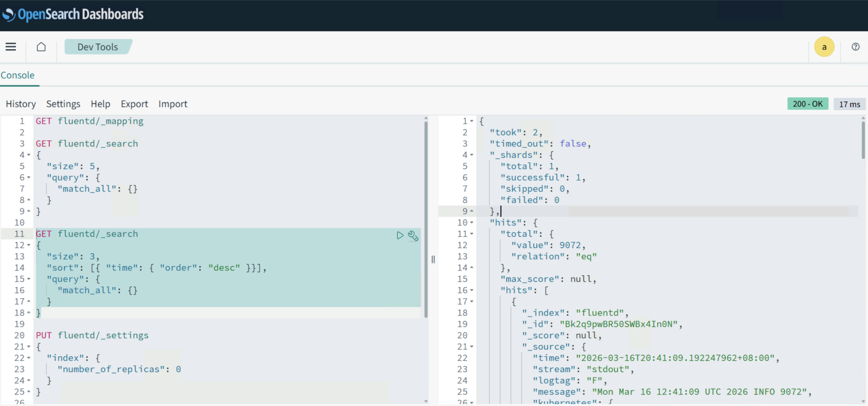The width and height of the screenshot is (868, 406).
Task: Click the '"logtag": "F"' response line
Action: click(x=570, y=380)
